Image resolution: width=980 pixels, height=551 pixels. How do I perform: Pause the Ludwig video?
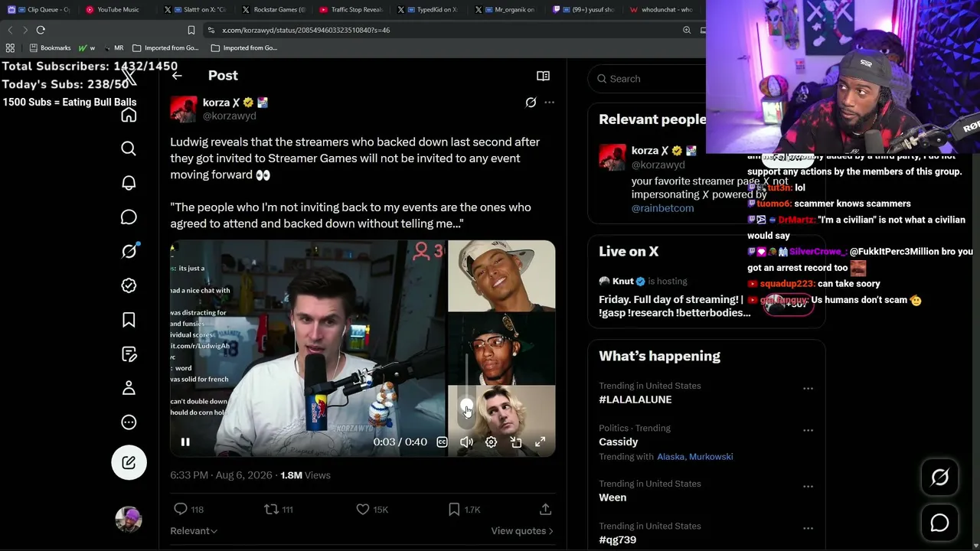pyautogui.click(x=185, y=442)
